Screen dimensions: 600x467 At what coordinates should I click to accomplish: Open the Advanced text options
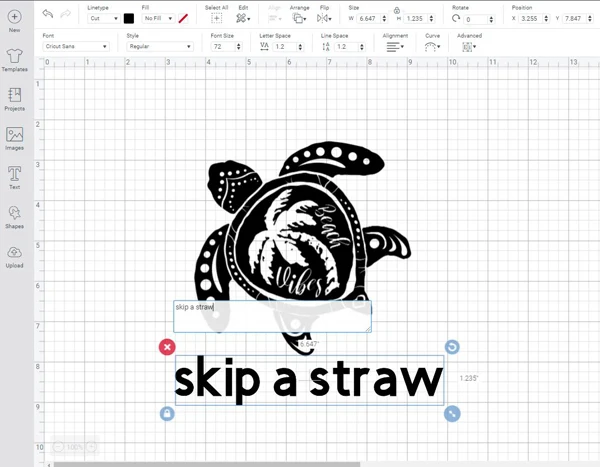[469, 47]
